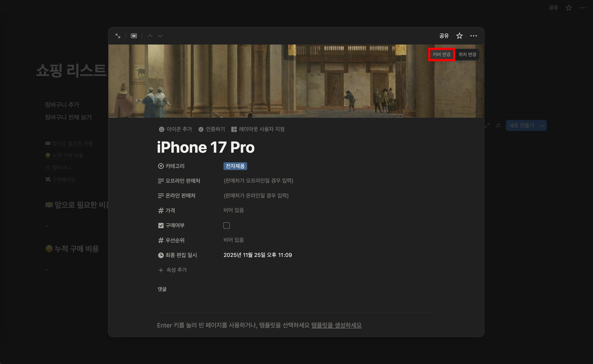Go to next page with down chevron
This screenshot has height=364, width=593.
(160, 36)
